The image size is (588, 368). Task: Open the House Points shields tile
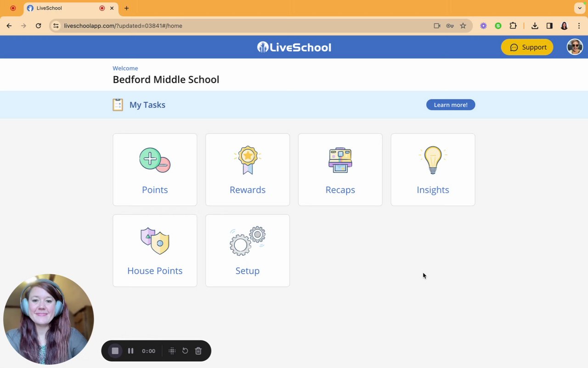pyautogui.click(x=155, y=251)
